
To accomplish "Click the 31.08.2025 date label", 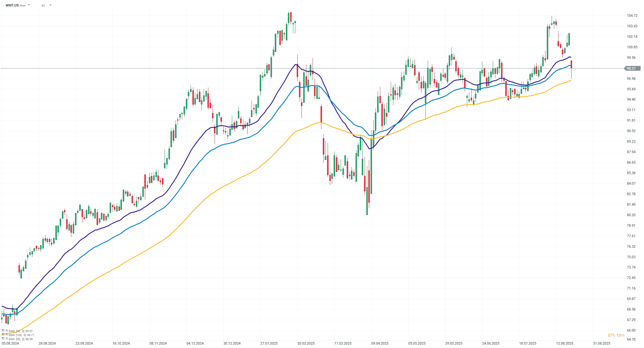I will [x=601, y=343].
